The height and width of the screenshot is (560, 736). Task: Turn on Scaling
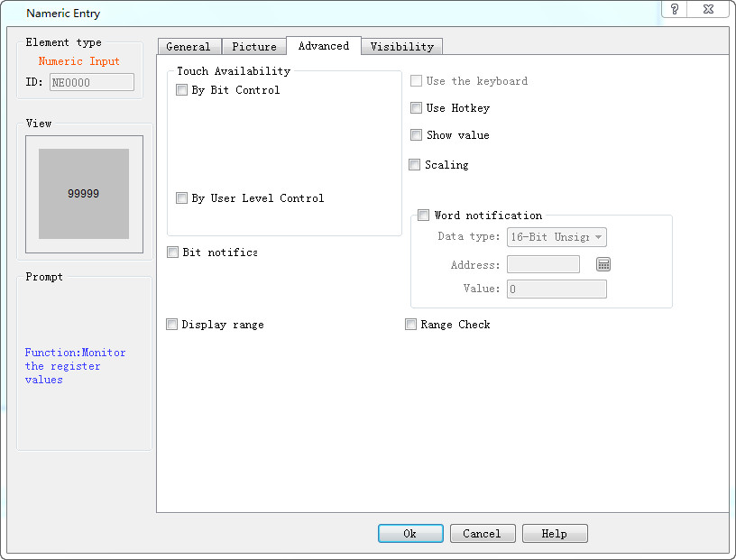414,164
